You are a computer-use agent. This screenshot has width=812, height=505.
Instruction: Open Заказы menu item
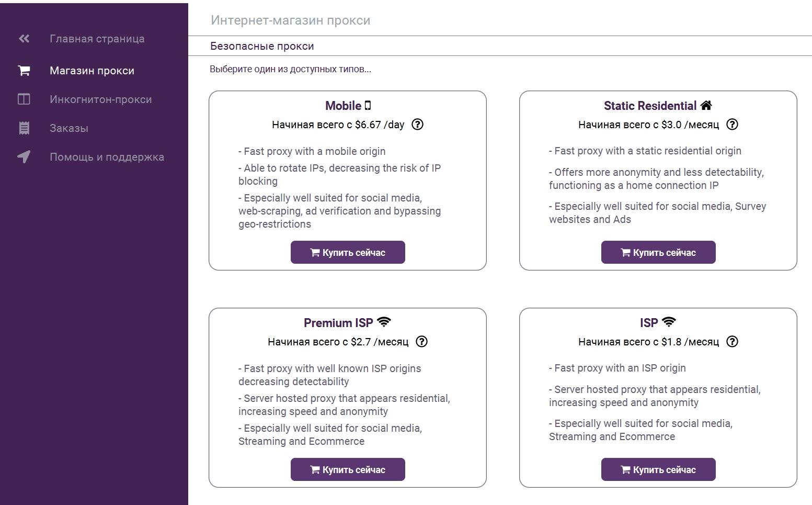[69, 128]
